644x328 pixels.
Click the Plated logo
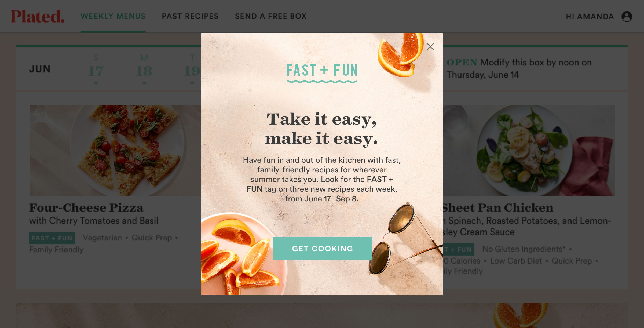point(38,16)
